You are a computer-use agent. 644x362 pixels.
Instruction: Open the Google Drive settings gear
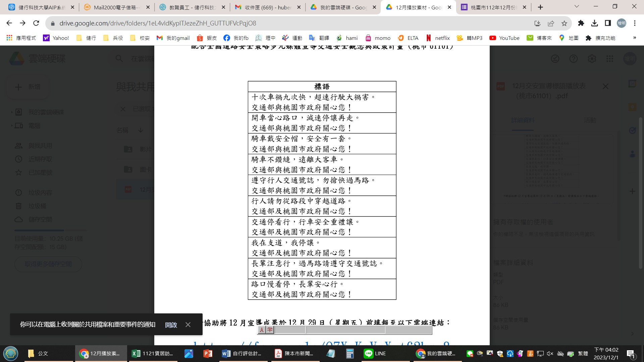[x=592, y=59]
